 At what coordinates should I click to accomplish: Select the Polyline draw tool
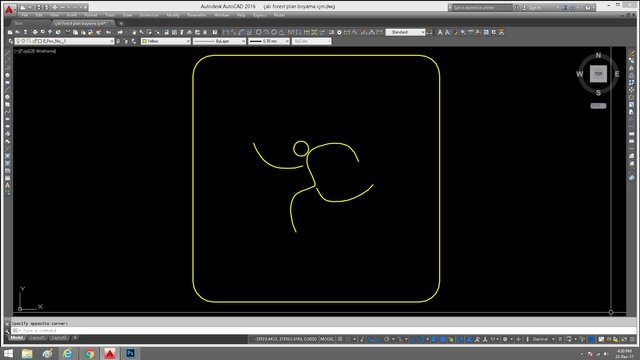tap(7, 68)
